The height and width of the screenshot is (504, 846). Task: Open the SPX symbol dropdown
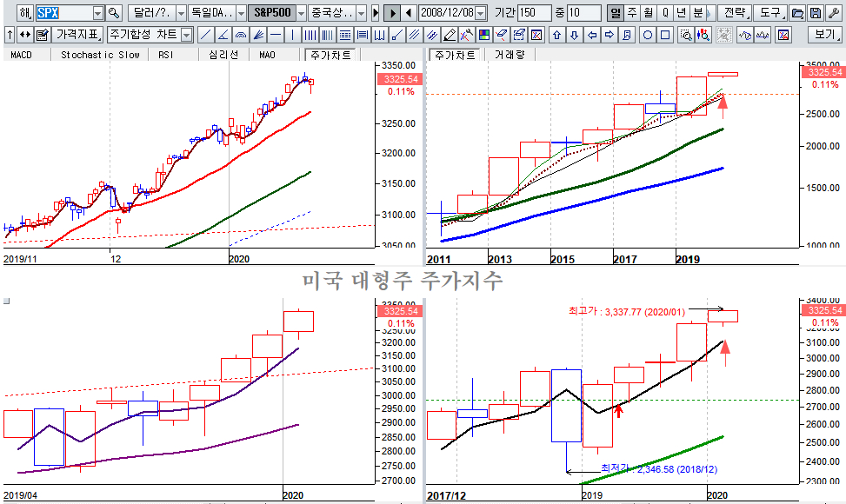tap(97, 13)
